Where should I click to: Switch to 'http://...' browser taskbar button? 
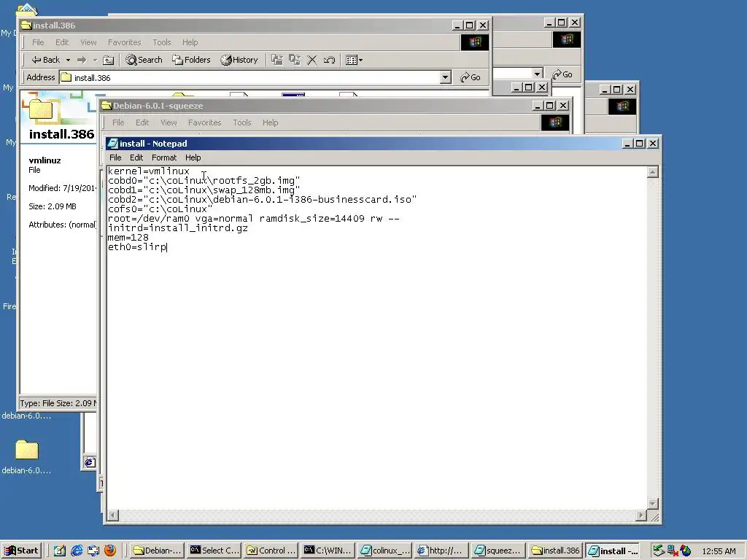point(441,551)
